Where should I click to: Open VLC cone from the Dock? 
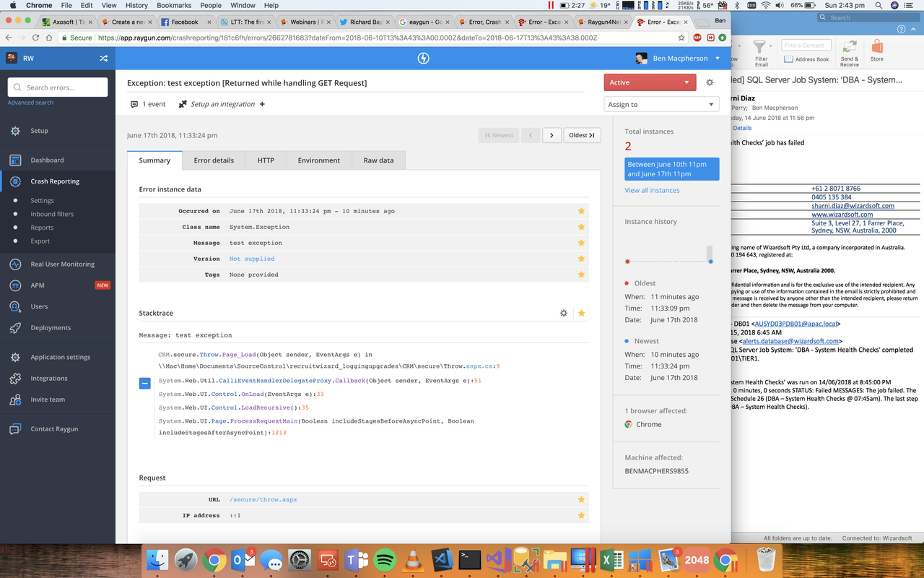pyautogui.click(x=413, y=560)
